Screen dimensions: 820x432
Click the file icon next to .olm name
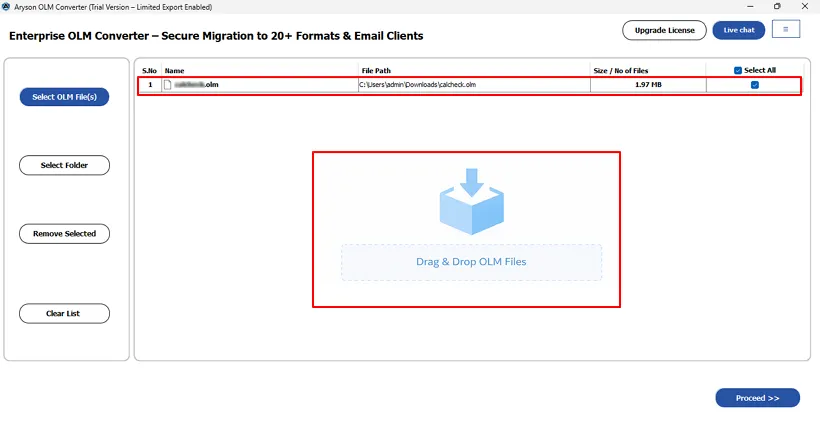coord(167,85)
